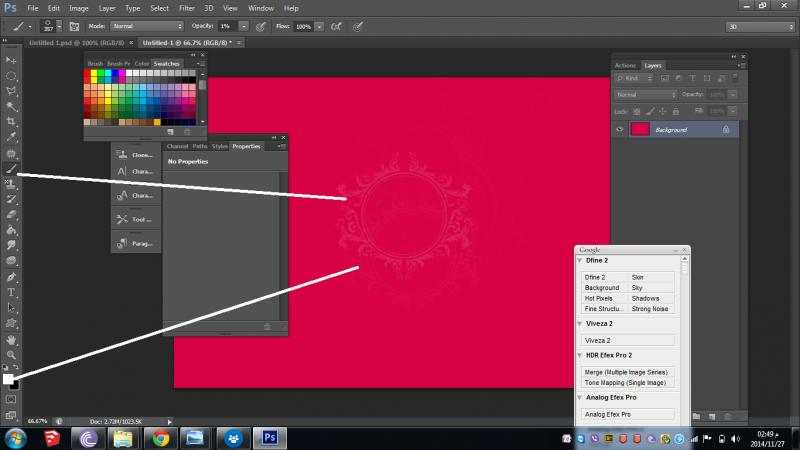Collapse the Dfine 2 section

pyautogui.click(x=580, y=260)
